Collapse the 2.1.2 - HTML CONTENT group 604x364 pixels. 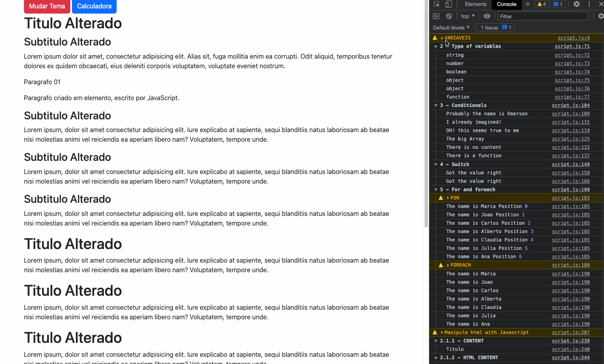click(436, 358)
